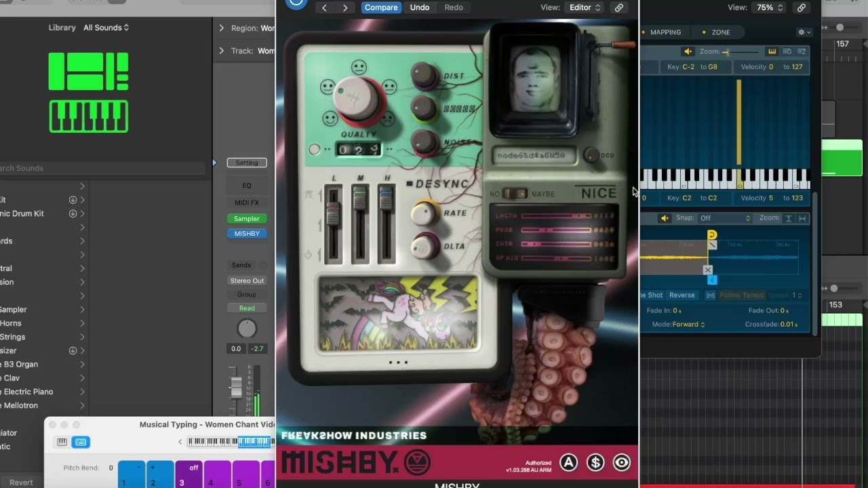Click the link icon in Sampler window
Viewport: 868px width, 488px height.
802,7
